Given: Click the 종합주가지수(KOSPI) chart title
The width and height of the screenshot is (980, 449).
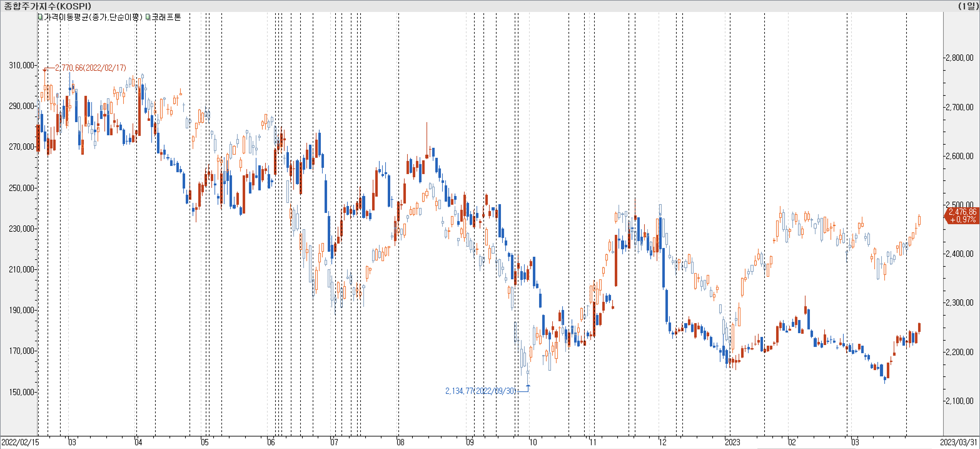Looking at the screenshot, I should pos(48,6).
